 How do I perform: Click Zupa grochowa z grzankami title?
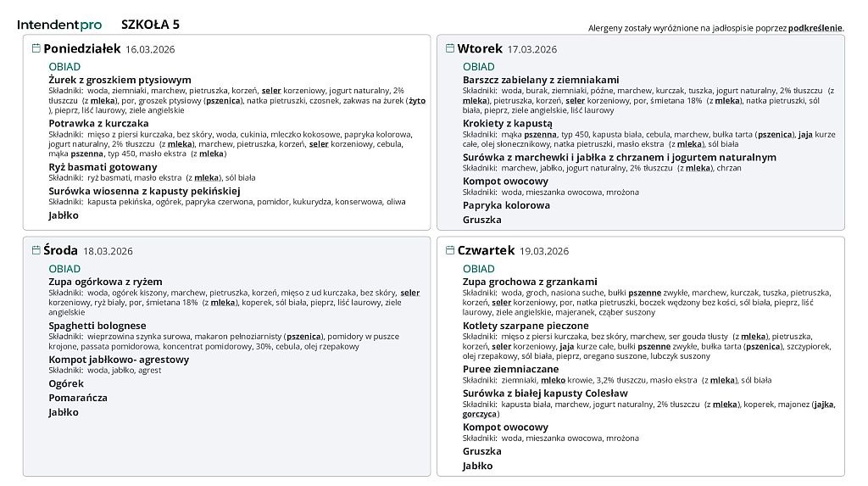530,282
